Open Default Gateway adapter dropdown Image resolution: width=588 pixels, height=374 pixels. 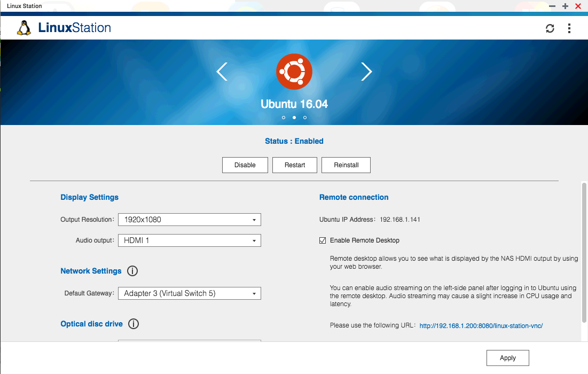tap(190, 293)
